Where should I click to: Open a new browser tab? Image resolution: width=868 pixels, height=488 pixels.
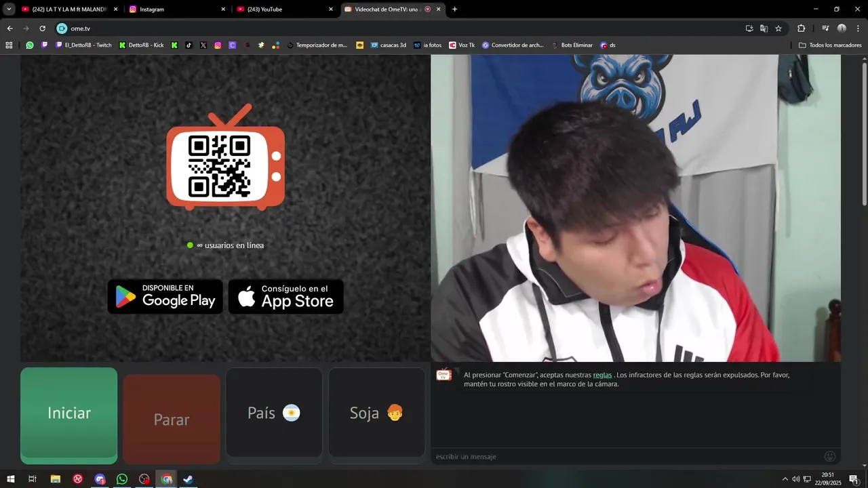454,9
